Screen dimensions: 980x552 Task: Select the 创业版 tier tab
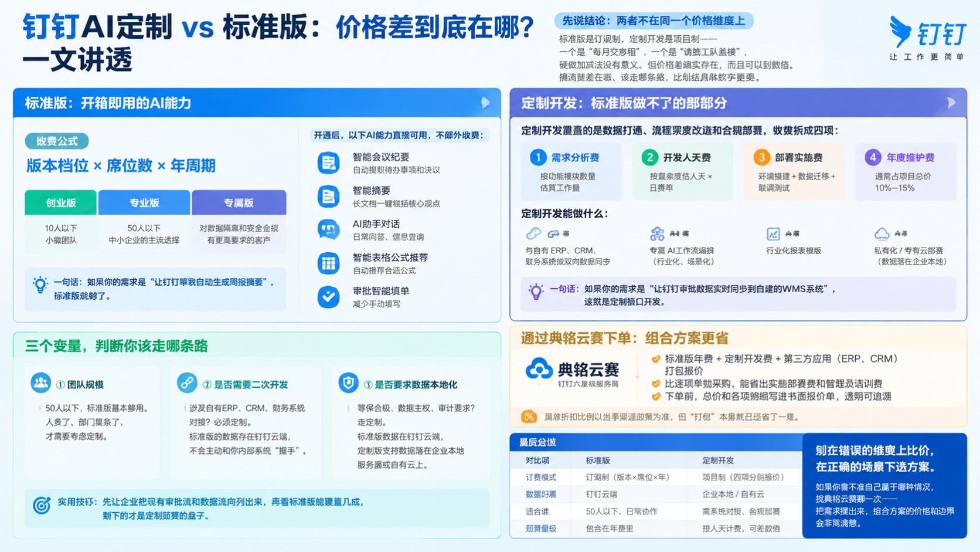pyautogui.click(x=61, y=202)
